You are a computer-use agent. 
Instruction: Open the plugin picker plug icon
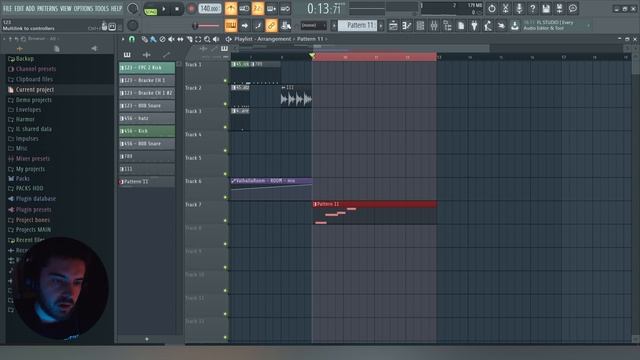tap(474, 26)
